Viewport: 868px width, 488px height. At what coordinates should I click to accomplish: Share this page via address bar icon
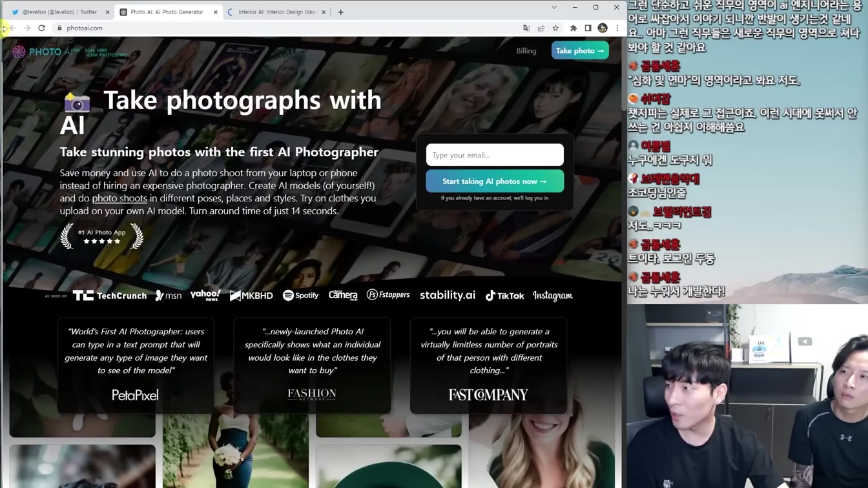click(x=541, y=28)
